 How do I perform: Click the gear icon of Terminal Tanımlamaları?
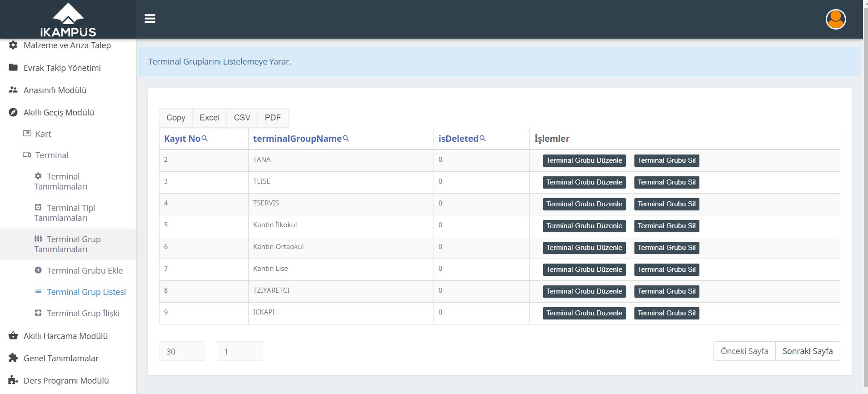click(x=38, y=176)
